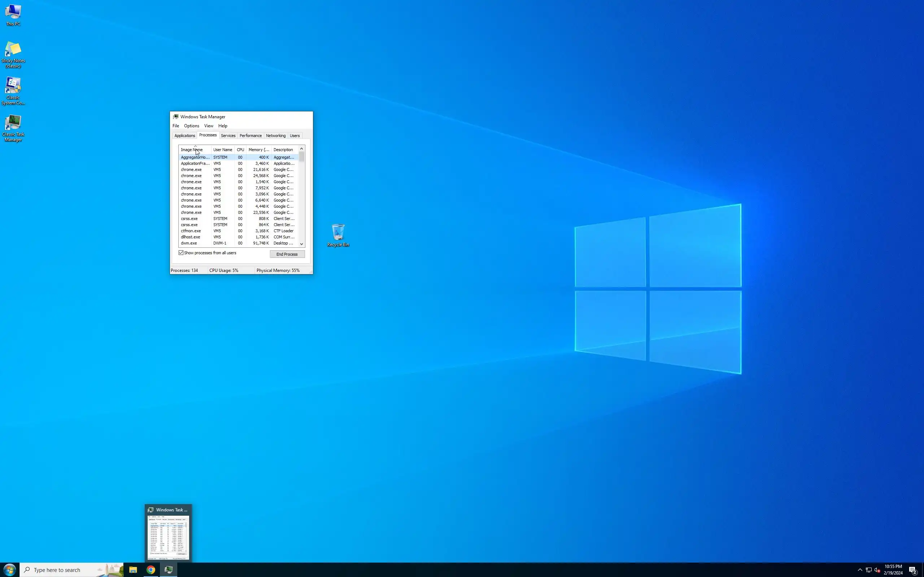Open File Explorer from the taskbar
This screenshot has width=924, height=577.
(133, 570)
